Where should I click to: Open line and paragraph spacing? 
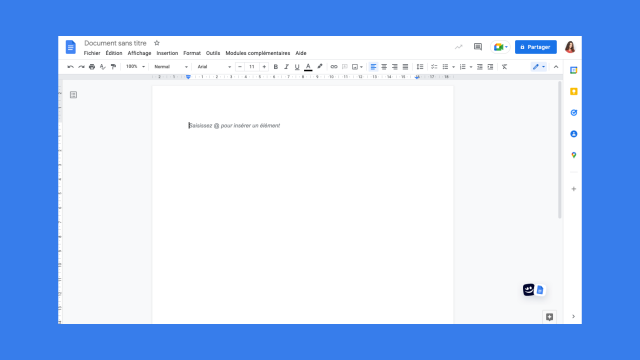click(420, 67)
